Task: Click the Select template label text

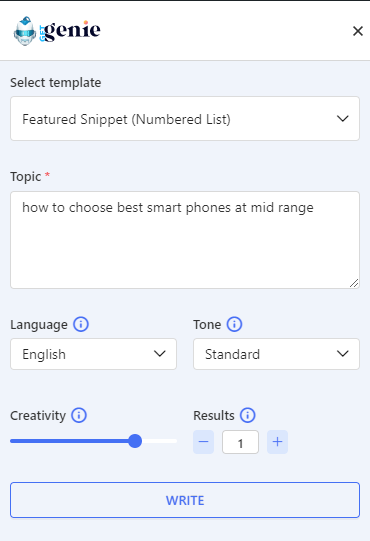Action: pos(56,83)
